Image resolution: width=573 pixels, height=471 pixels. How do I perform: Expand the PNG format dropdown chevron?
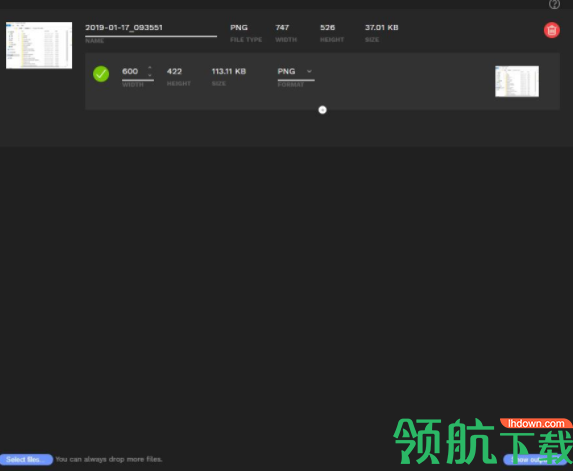click(x=309, y=71)
